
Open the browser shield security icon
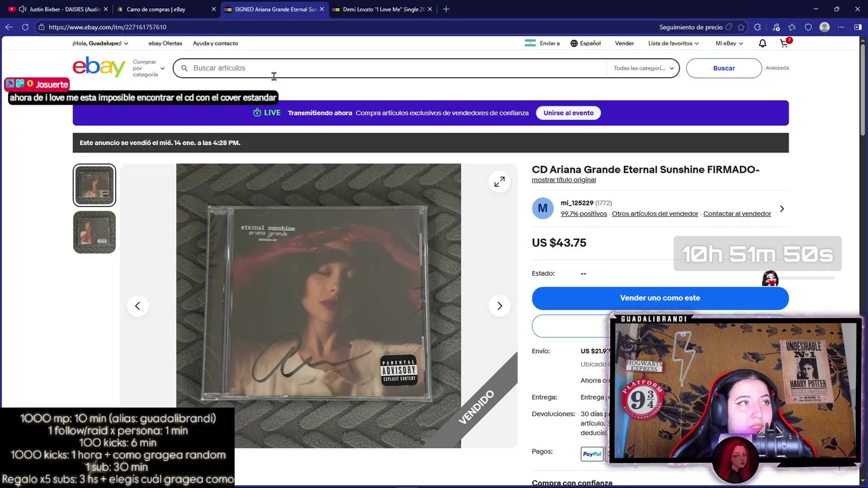(x=808, y=27)
